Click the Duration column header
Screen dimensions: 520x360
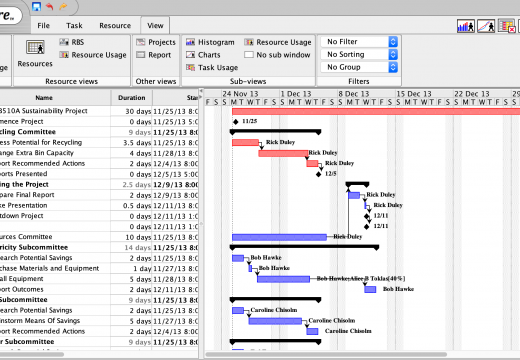point(132,98)
